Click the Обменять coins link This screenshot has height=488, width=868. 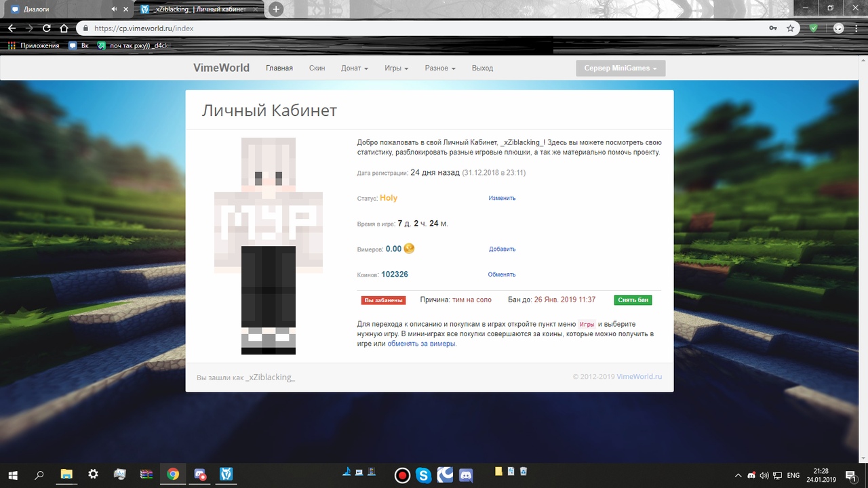tap(502, 274)
